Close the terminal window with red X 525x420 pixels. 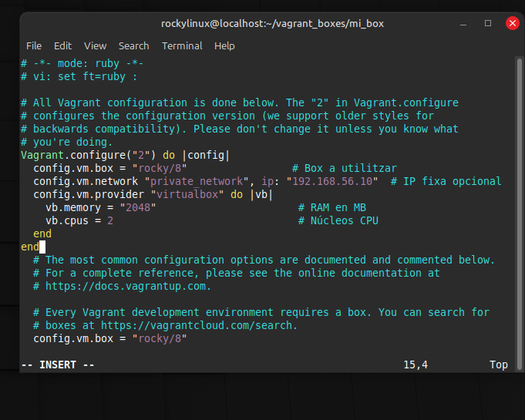512,23
